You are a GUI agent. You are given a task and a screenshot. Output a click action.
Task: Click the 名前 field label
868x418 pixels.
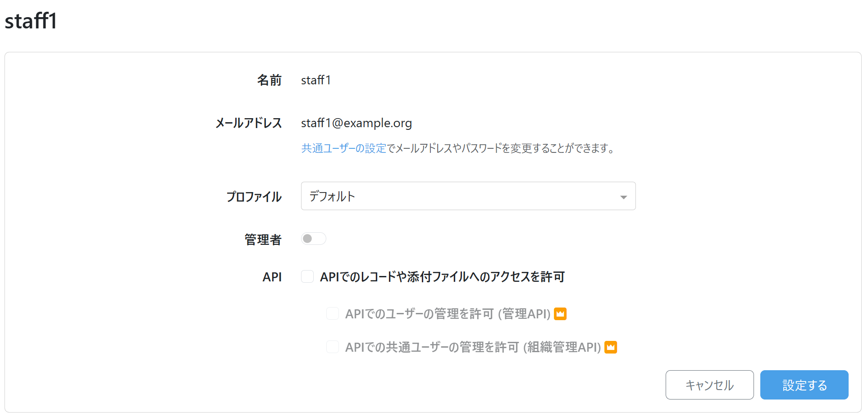[x=269, y=80]
